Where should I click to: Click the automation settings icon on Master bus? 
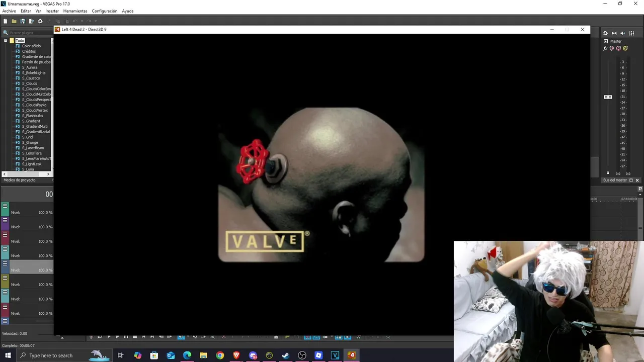point(612,48)
